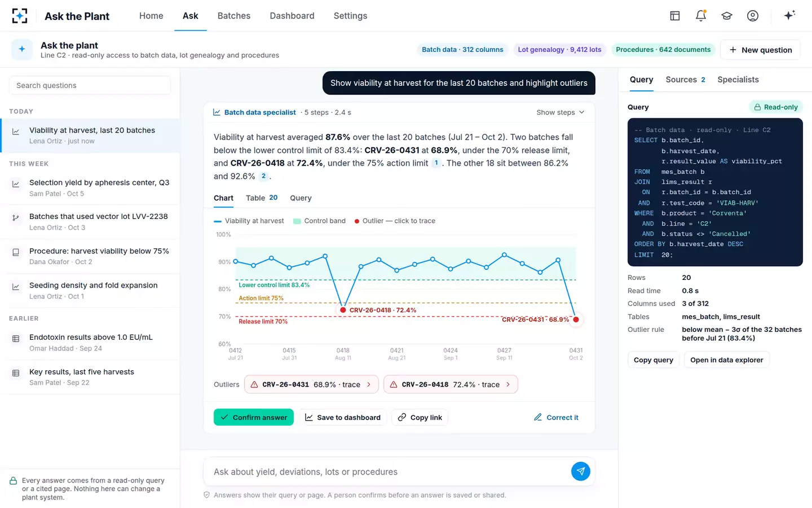The height and width of the screenshot is (508, 812).
Task: Go to the Home tab
Action: (x=151, y=16)
